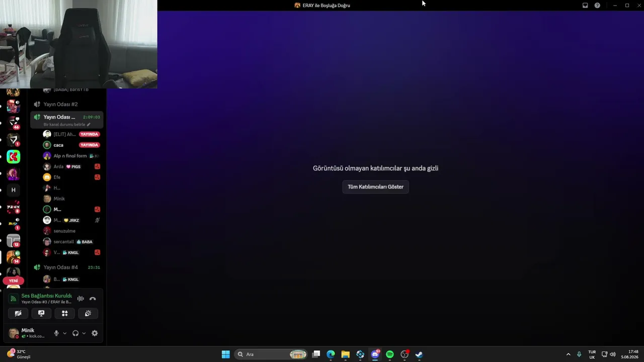The height and width of the screenshot is (362, 644).
Task: Open clock and date 17:48 flyout
Action: click(630, 354)
